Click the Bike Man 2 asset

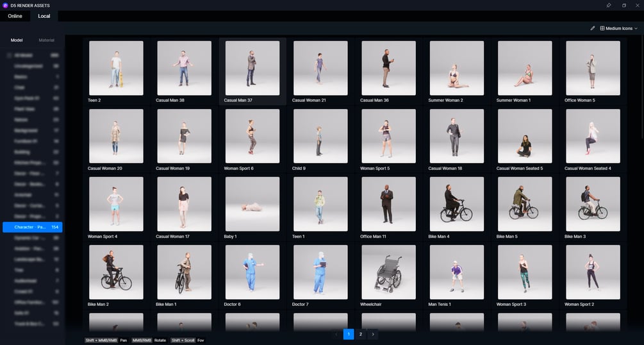point(116,273)
